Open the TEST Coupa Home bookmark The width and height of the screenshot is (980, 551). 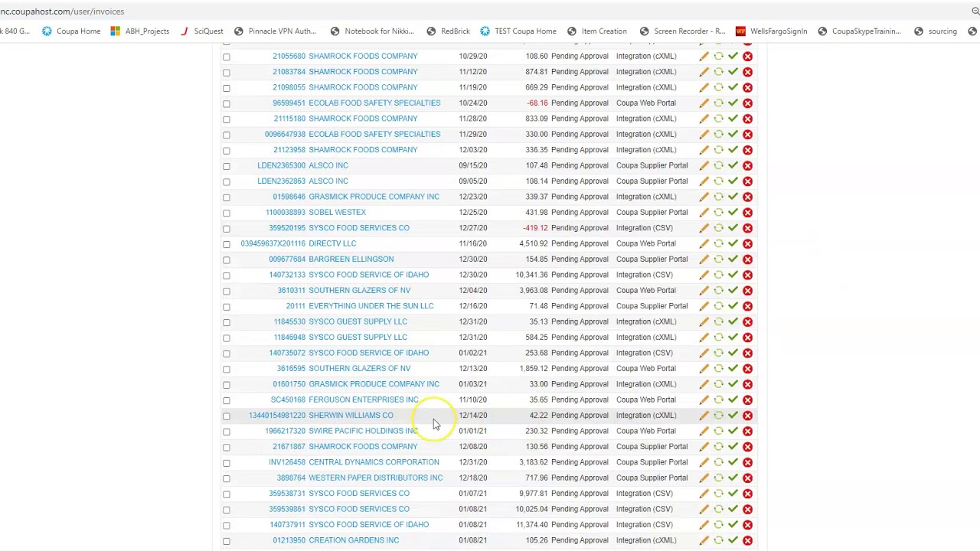518,31
